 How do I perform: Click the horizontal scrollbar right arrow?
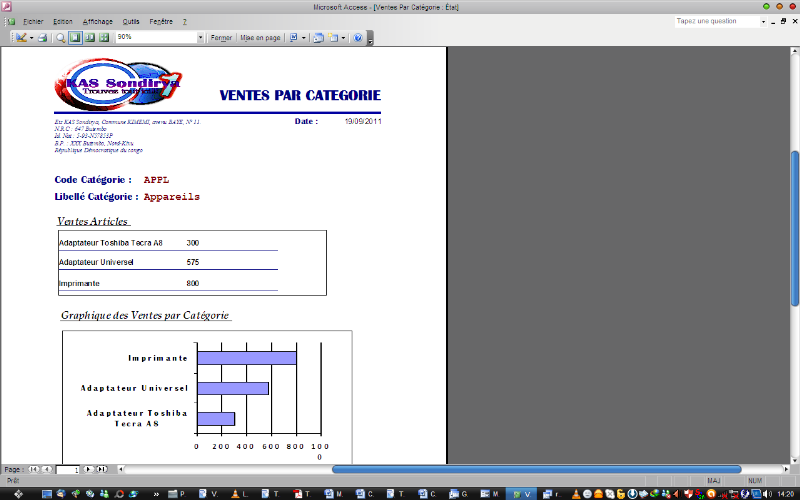786,469
